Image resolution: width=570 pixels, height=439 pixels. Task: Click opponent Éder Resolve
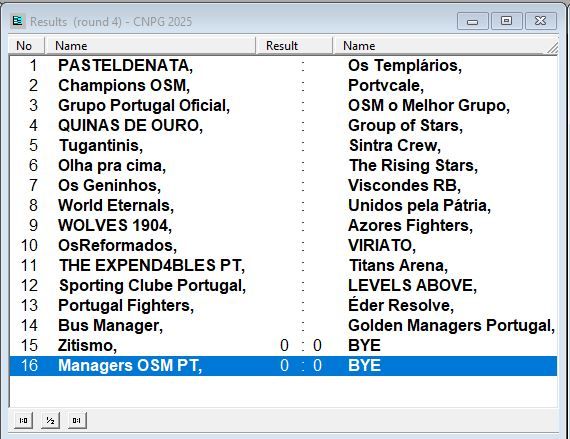401,305
